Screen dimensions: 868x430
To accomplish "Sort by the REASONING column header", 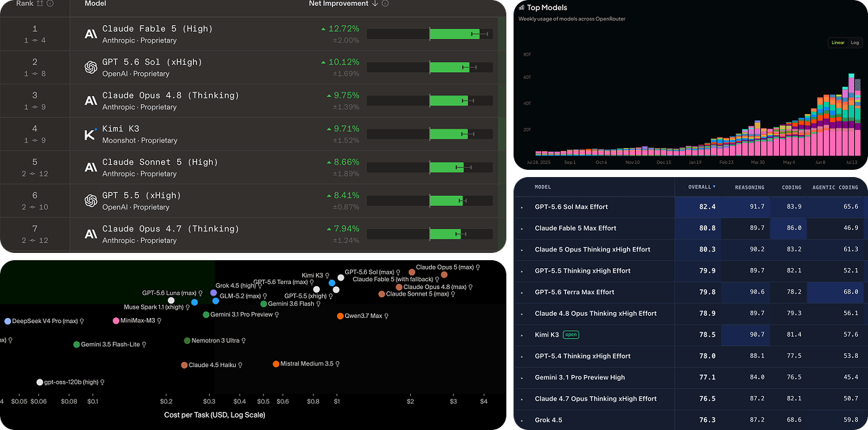I will coord(749,187).
